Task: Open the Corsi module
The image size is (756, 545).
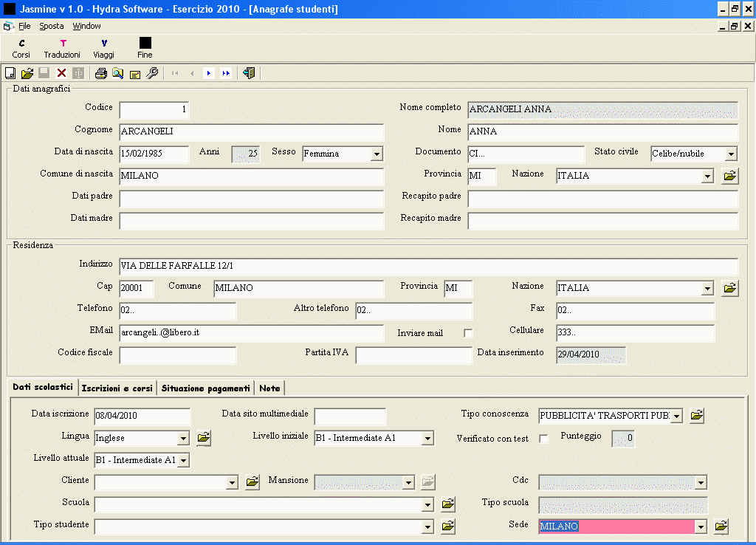Action: pyautogui.click(x=21, y=48)
